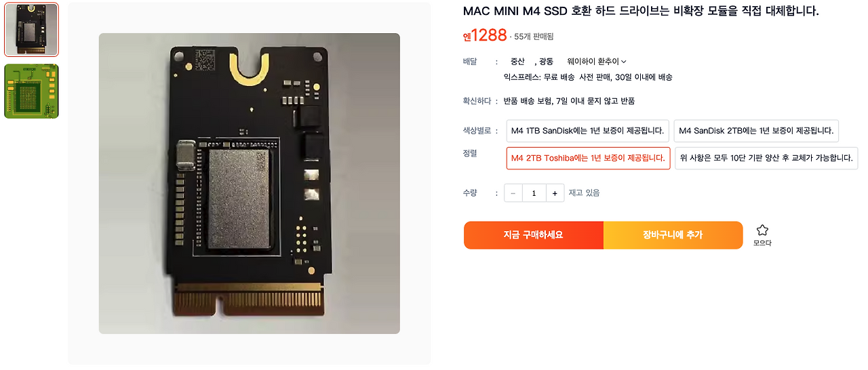The image size is (868, 370).
Task: Select the green PCB thumbnail
Action: pyautogui.click(x=31, y=91)
